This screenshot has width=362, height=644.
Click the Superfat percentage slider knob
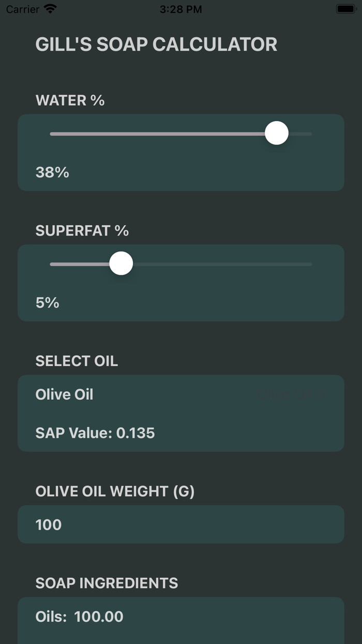coord(120,263)
